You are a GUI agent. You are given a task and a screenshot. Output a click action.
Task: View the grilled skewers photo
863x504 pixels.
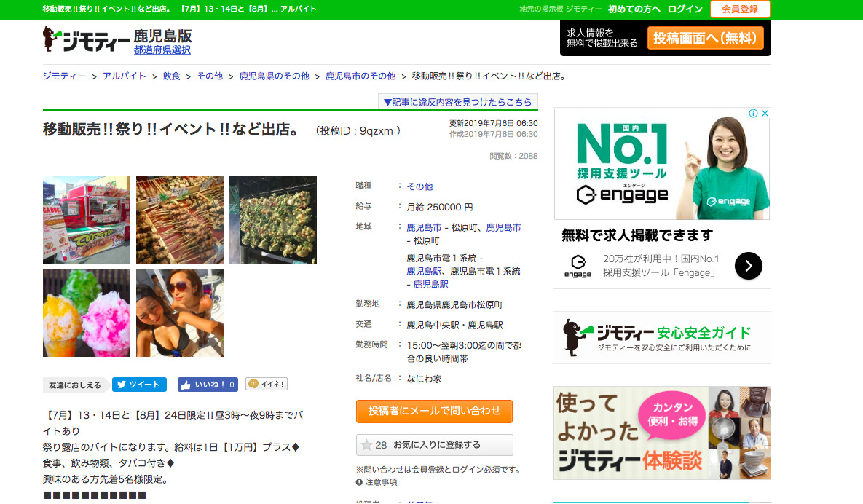coord(180,220)
